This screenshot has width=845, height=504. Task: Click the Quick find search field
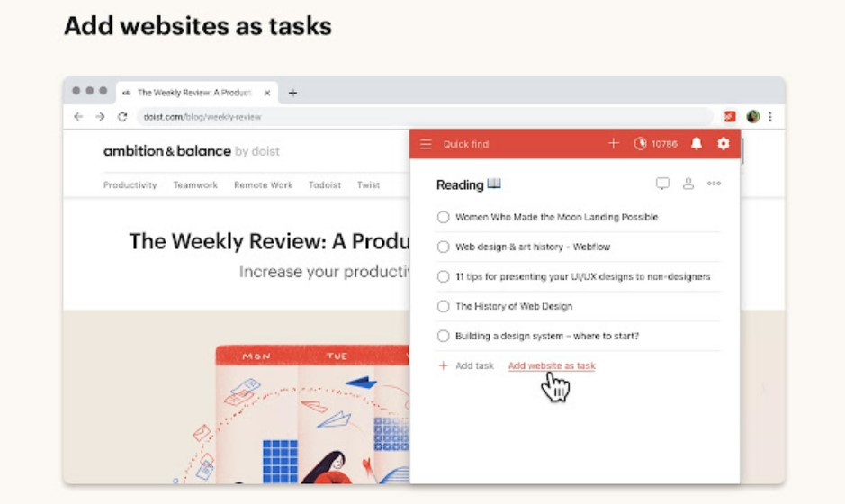click(465, 145)
